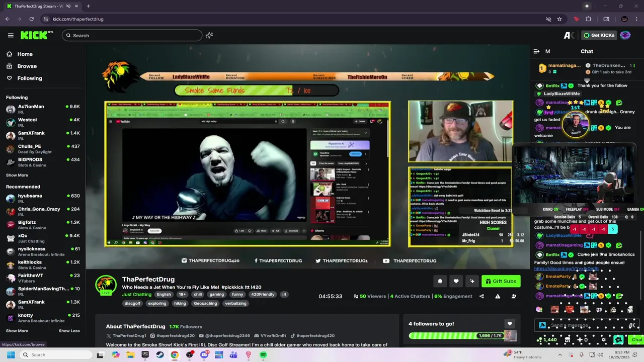Click the sparkle button beside Gift Subs
644x362 pixels.
pos(472,281)
